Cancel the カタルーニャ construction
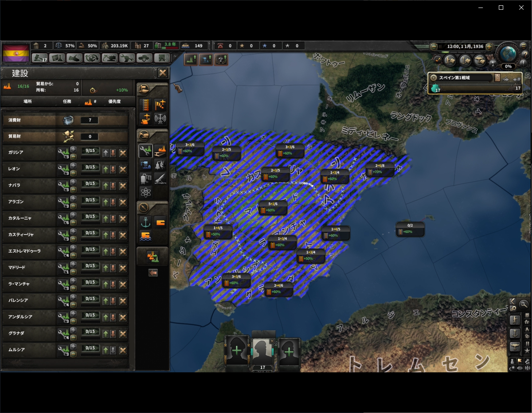The image size is (532, 413). click(x=123, y=218)
